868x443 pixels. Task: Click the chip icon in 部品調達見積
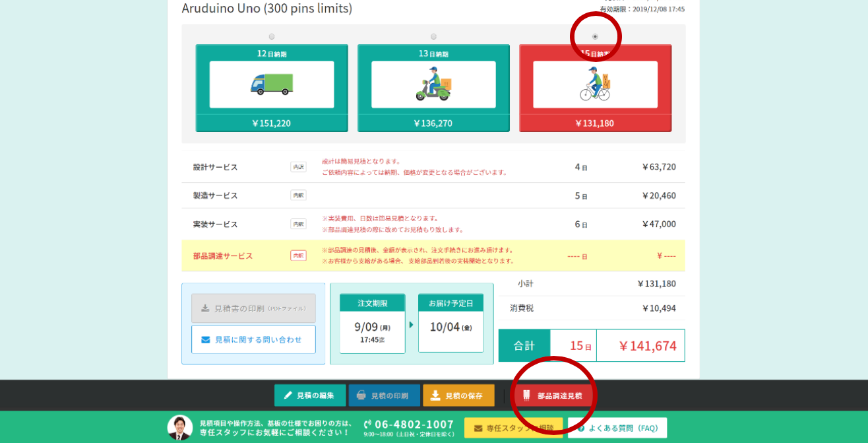[x=526, y=395]
